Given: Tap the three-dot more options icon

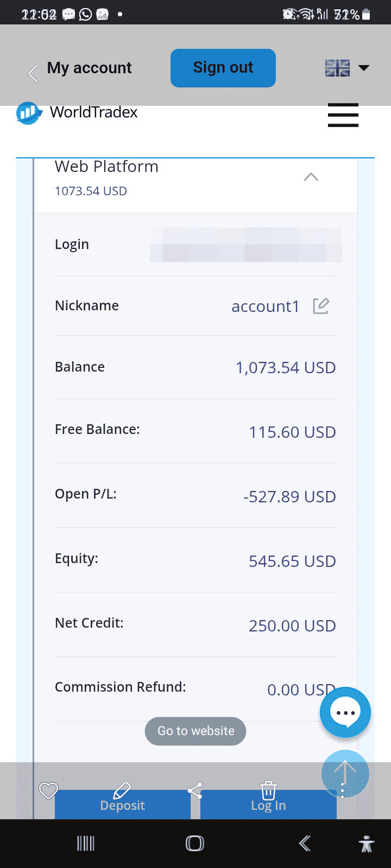Looking at the screenshot, I should [x=342, y=790].
